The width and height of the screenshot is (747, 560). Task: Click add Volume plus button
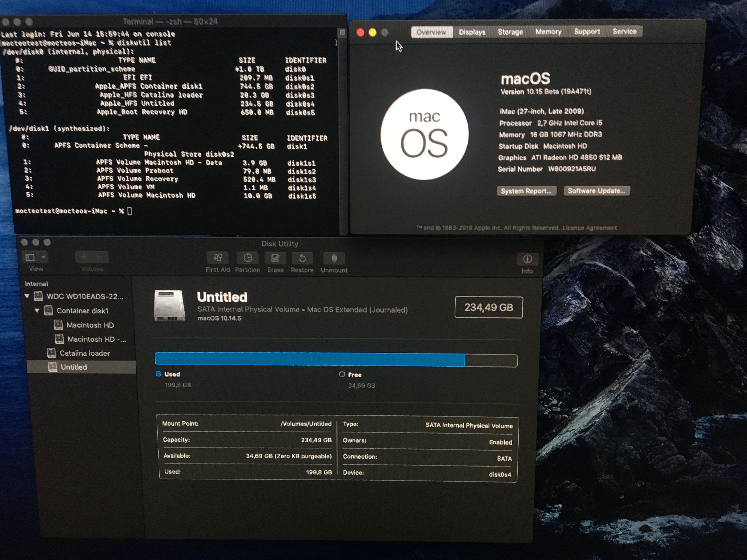click(x=84, y=257)
